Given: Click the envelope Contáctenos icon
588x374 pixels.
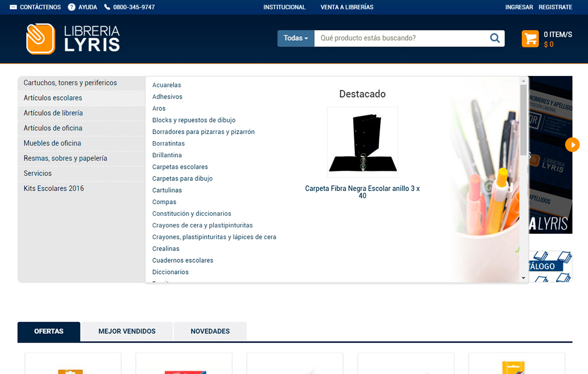Looking at the screenshot, I should 13,7.
